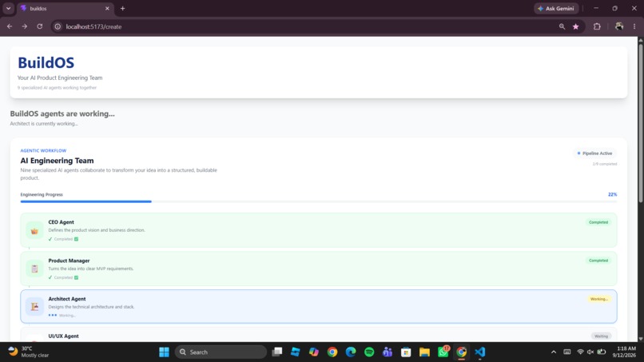644x362 pixels.
Task: Open the weather widget showing 30°C
Action: click(29, 352)
